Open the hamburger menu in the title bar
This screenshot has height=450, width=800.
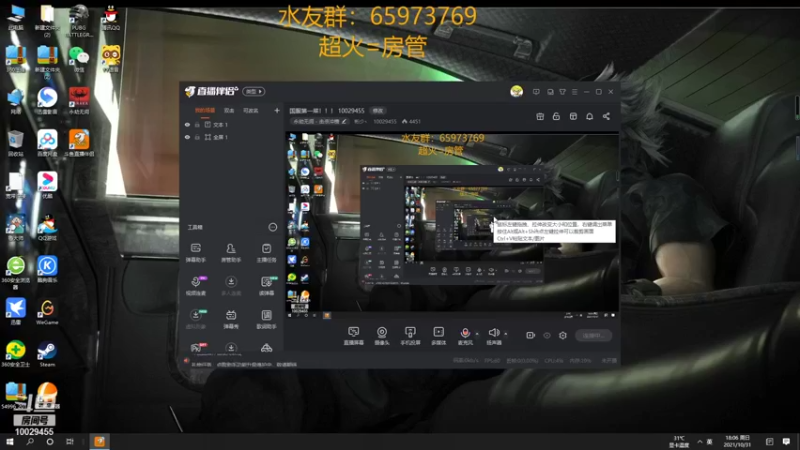tap(574, 92)
